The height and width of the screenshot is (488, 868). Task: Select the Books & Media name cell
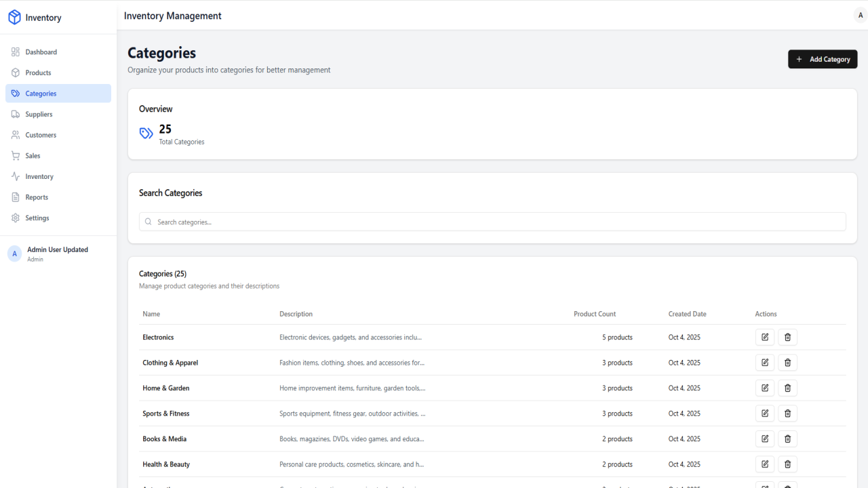(164, 439)
